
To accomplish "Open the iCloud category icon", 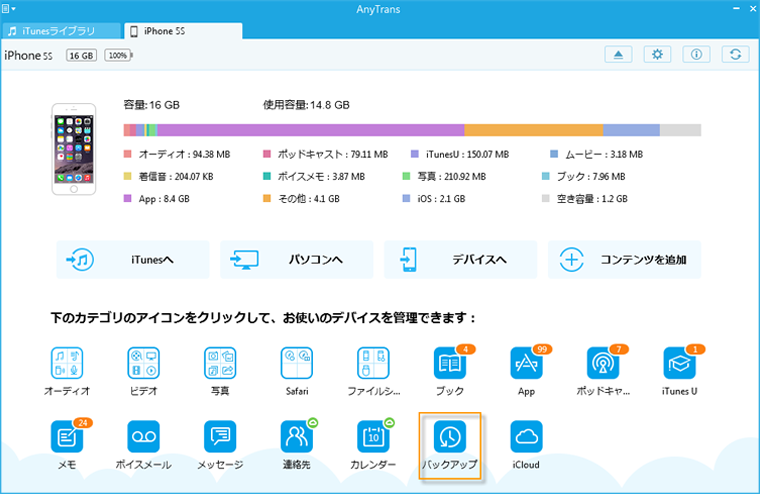I will click(x=526, y=436).
